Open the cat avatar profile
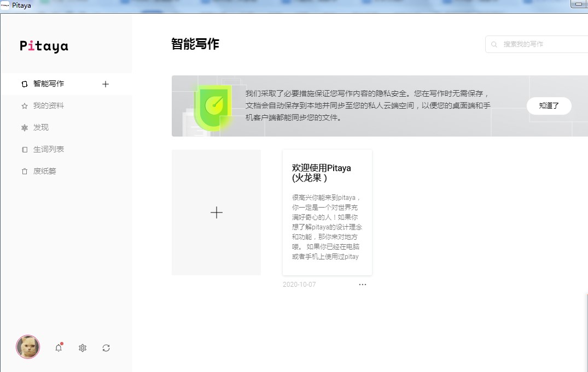This screenshot has width=588, height=372. coord(28,347)
